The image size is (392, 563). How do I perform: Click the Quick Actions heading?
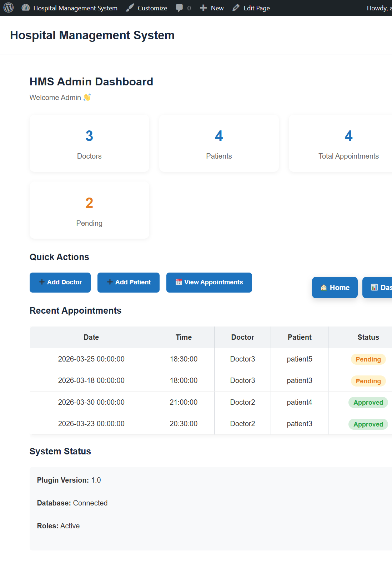59,257
